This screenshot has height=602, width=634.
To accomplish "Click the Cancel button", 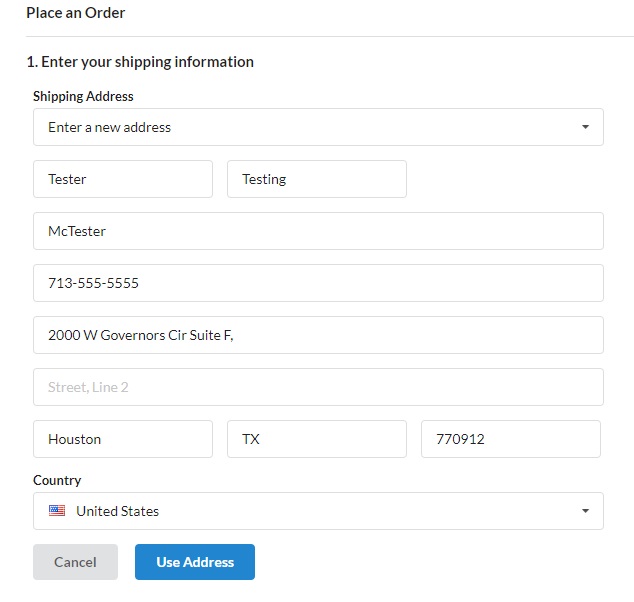I will [x=75, y=562].
